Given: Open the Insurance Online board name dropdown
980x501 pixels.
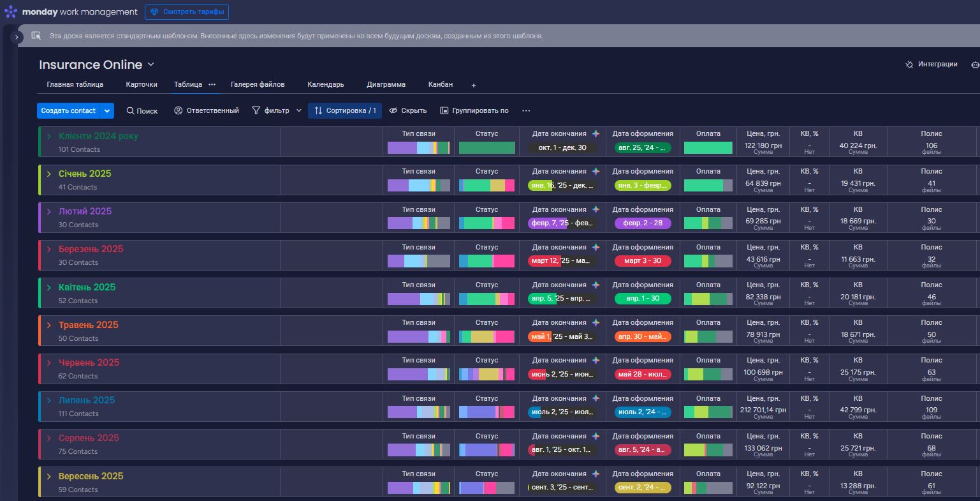Looking at the screenshot, I should (x=150, y=64).
